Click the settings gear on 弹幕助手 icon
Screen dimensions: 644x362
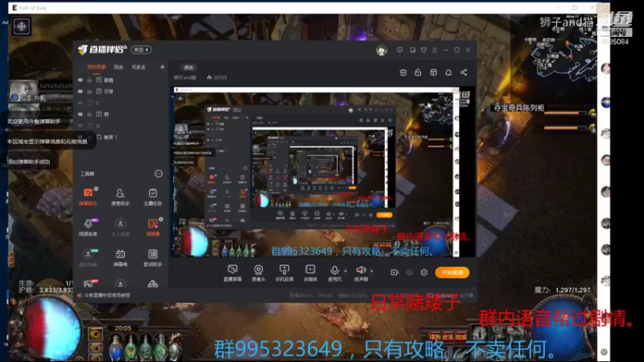point(96,189)
